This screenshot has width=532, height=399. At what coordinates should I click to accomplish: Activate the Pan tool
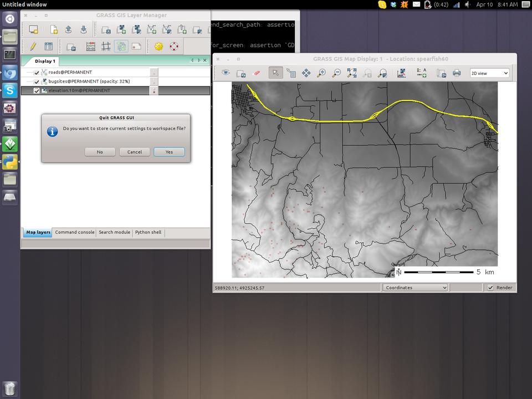[306, 73]
